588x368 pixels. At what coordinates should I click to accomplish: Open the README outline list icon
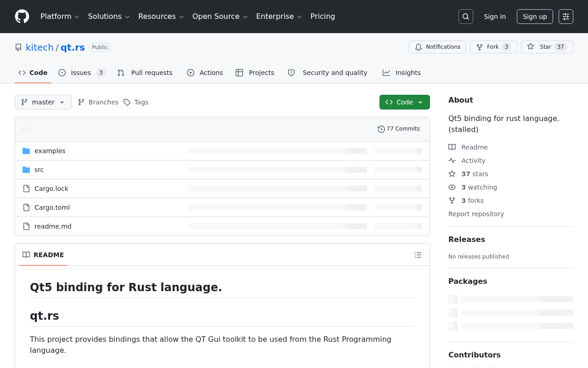click(418, 255)
